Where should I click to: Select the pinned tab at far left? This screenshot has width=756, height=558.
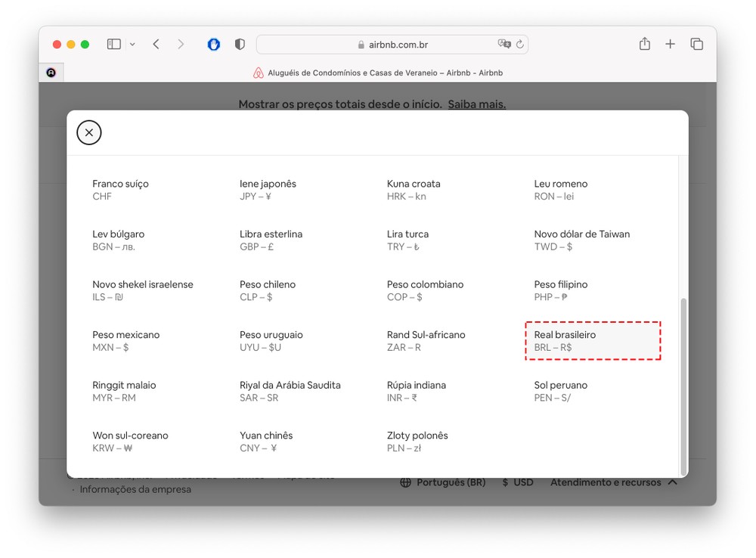coord(51,73)
